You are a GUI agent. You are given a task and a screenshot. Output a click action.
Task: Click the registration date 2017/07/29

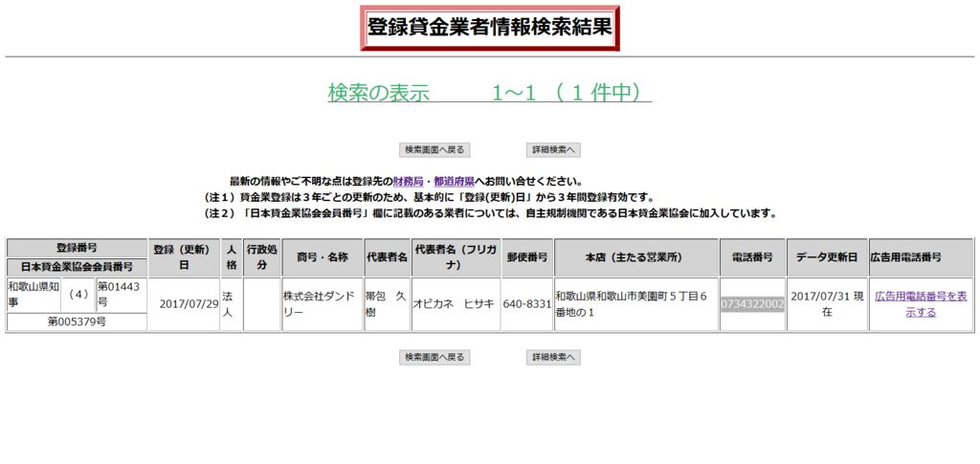(189, 305)
